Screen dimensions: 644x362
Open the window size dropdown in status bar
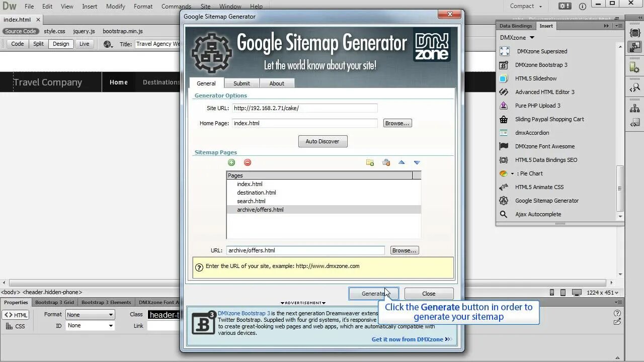click(x=602, y=293)
